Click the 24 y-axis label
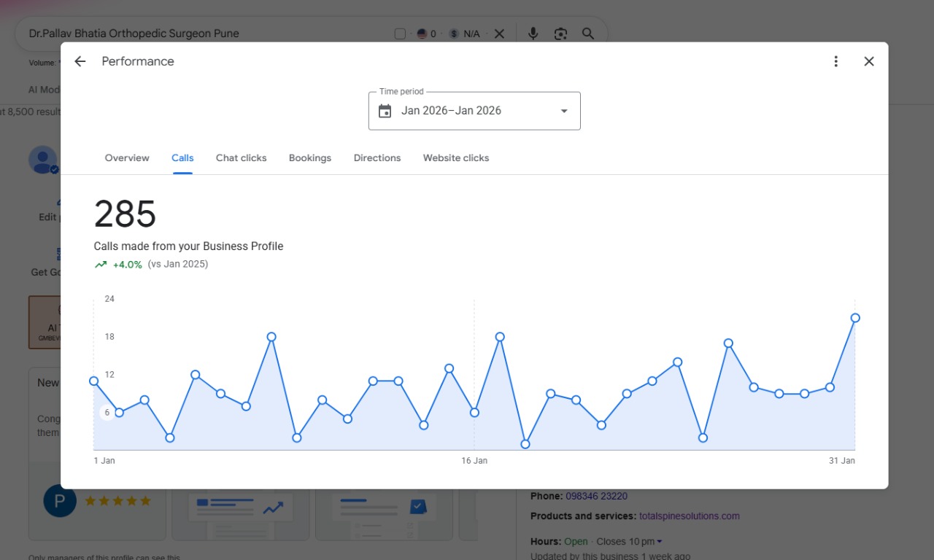Screen dimensions: 934x560 (109, 299)
